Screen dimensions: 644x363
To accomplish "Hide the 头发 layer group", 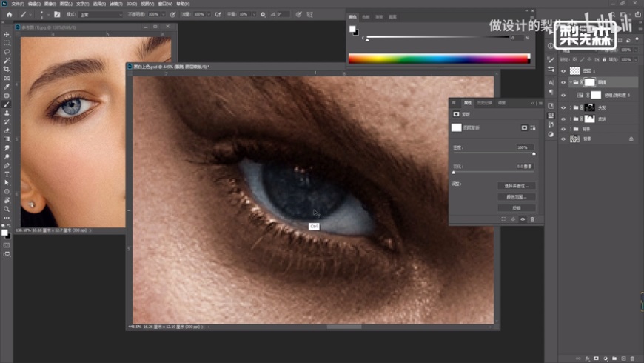I will click(x=563, y=107).
